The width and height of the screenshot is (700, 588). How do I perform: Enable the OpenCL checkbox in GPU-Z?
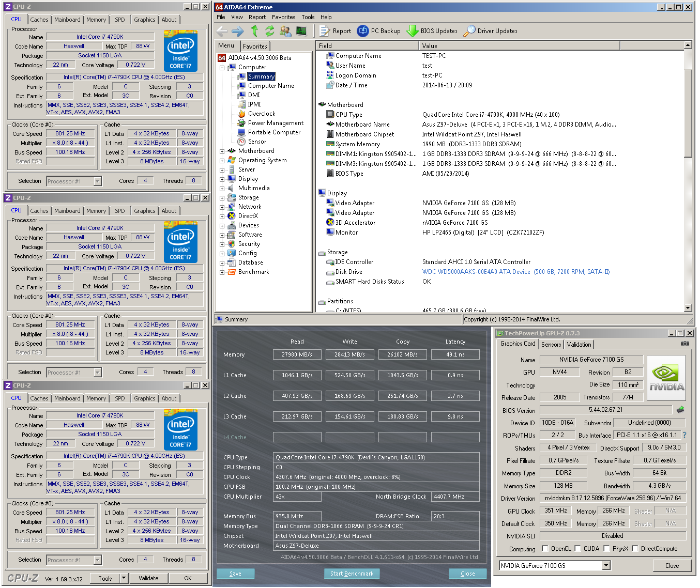(545, 549)
